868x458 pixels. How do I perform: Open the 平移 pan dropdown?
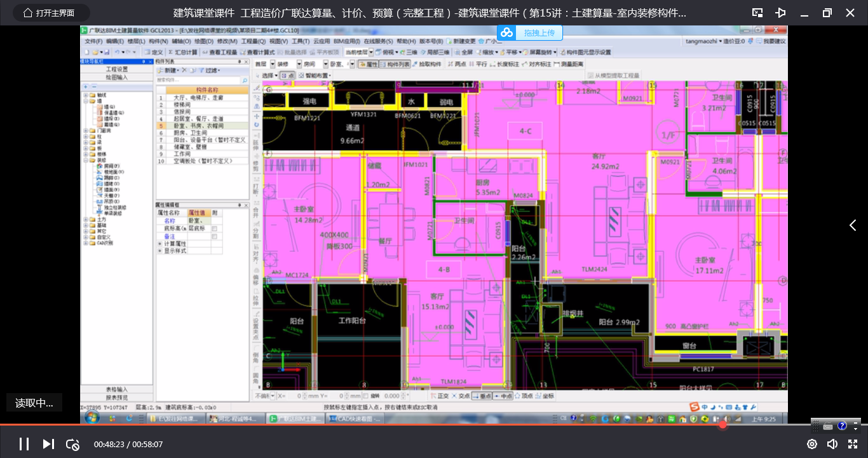(510, 52)
